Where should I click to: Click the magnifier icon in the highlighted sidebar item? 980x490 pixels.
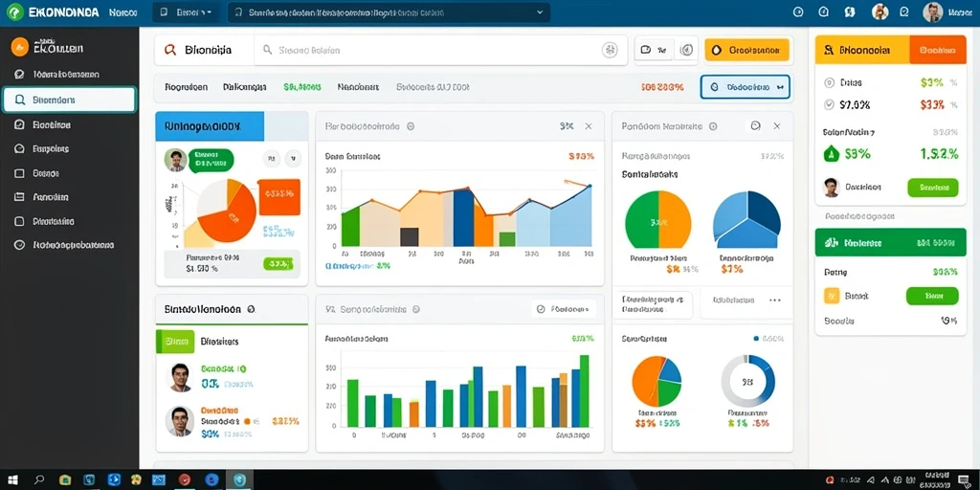pos(20,100)
